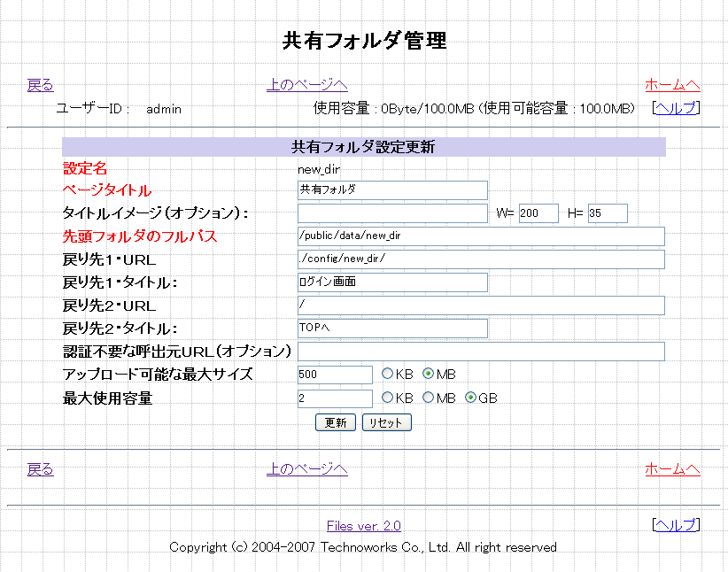Focus the 認証不要な呼出元URL input field
Viewport: 728px width, 572px height.
[x=481, y=352]
